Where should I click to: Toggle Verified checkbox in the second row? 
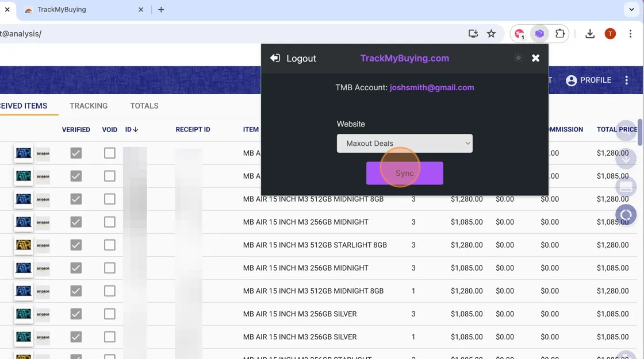(x=76, y=176)
